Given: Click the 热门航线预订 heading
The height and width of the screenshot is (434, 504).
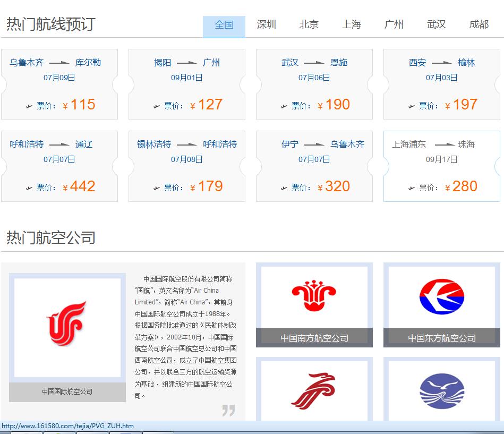Looking at the screenshot, I should 51,24.
